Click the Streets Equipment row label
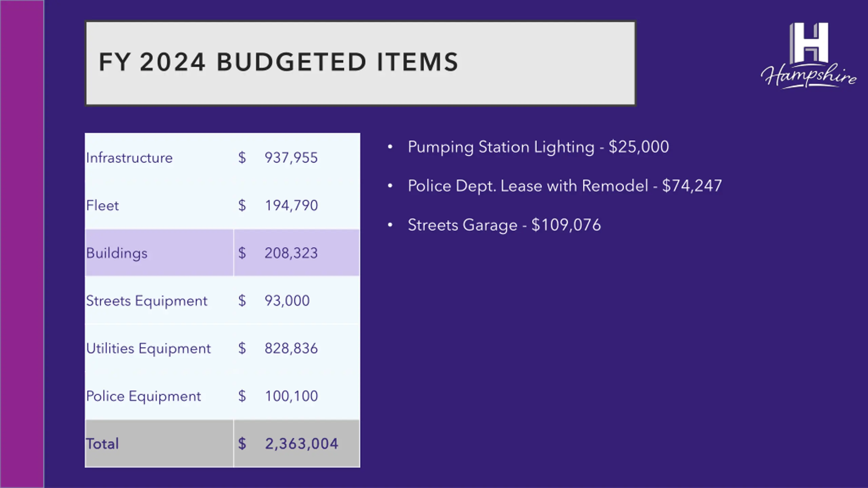The width and height of the screenshot is (868, 488). (146, 301)
